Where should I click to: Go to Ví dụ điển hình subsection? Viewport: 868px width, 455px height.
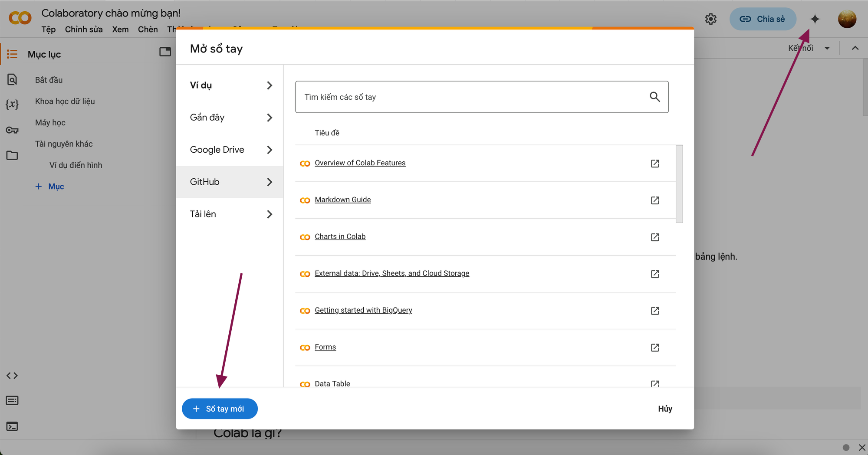pos(76,165)
